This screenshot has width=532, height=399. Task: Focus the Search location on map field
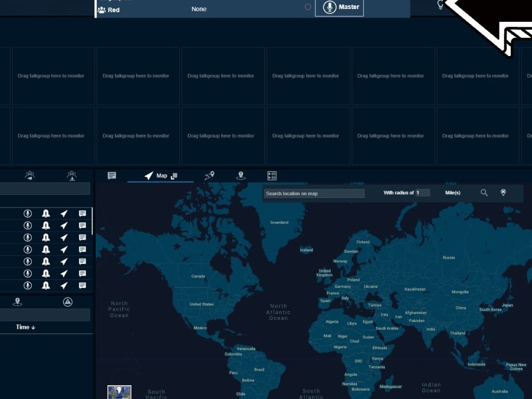click(x=314, y=194)
